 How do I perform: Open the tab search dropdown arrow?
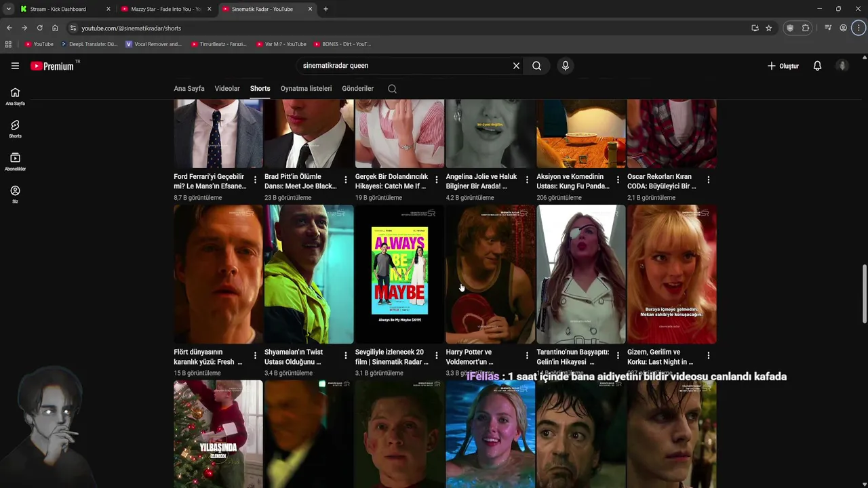[x=8, y=9]
